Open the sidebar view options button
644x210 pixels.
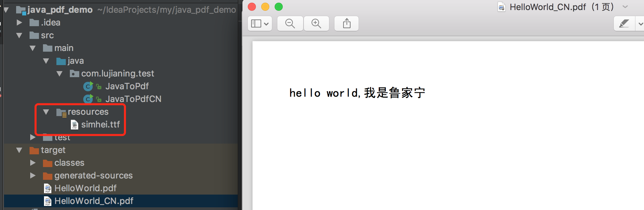pyautogui.click(x=260, y=23)
